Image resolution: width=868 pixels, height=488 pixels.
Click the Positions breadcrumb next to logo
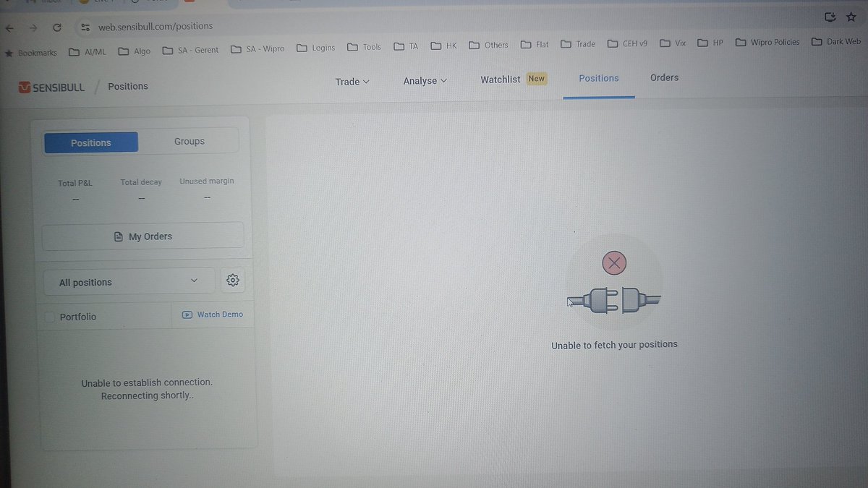pyautogui.click(x=128, y=86)
